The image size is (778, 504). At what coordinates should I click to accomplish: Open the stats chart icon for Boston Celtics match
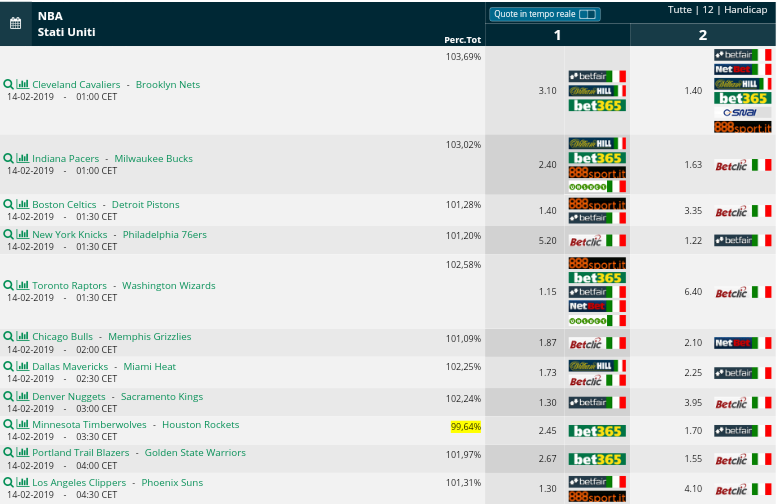tap(22, 204)
